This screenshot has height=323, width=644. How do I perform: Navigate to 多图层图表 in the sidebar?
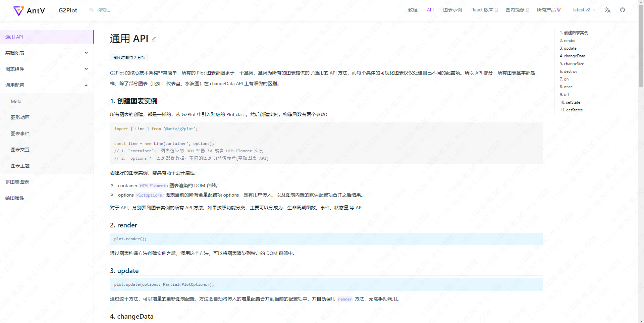pos(17,181)
